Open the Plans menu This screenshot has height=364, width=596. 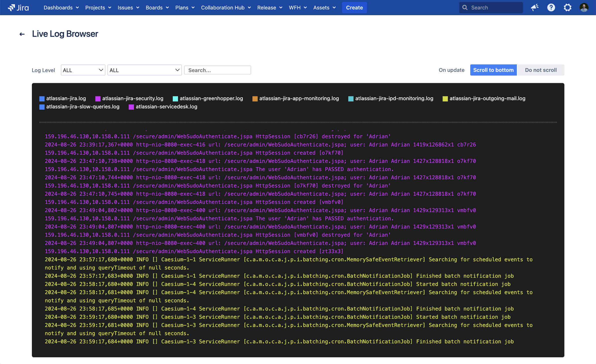[185, 8]
